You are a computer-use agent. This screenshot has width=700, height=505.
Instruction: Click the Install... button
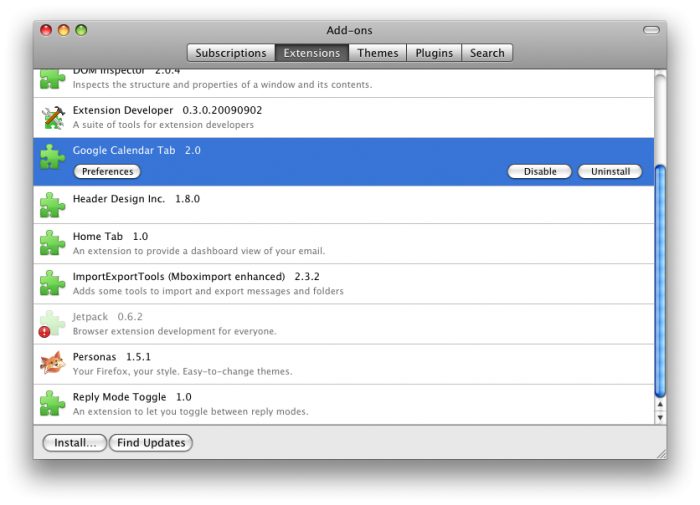75,442
